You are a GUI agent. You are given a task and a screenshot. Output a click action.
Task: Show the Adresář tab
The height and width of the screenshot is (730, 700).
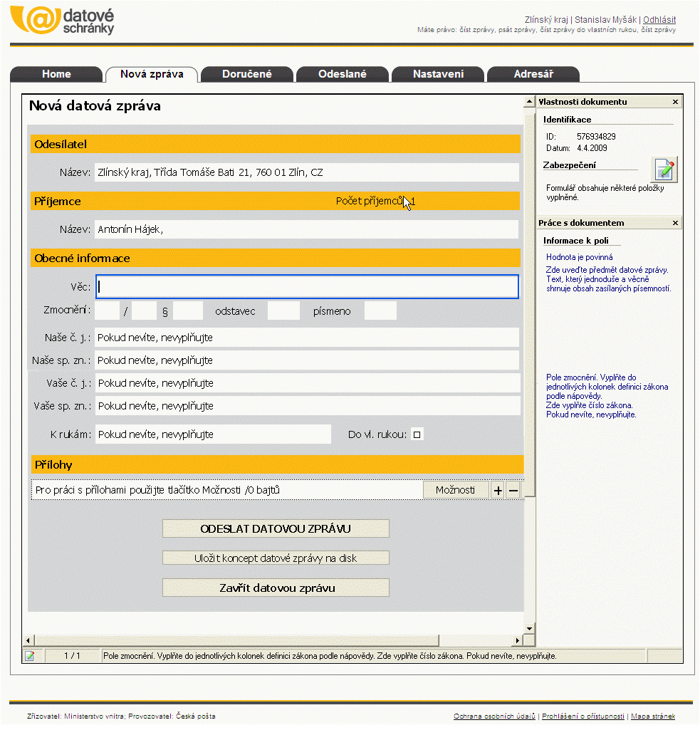pos(533,74)
